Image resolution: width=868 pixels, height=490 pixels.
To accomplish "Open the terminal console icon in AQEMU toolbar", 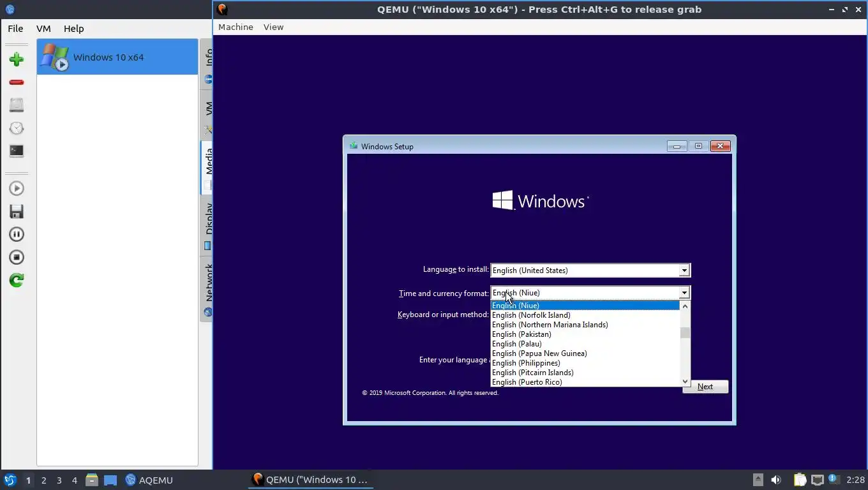I will [x=17, y=151].
